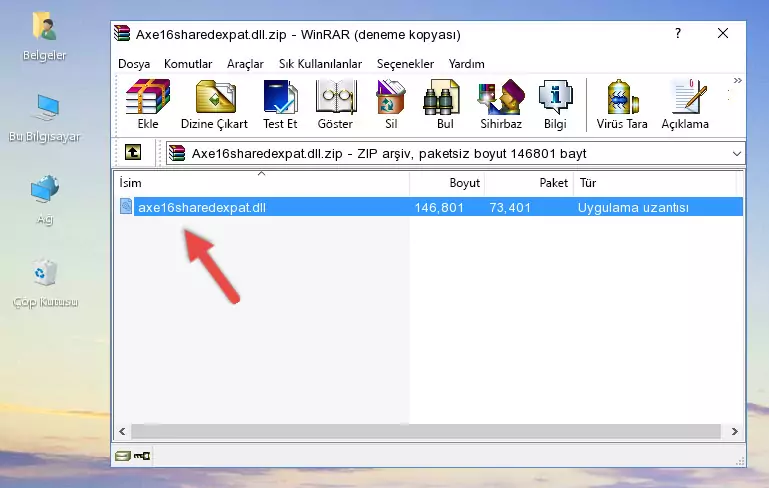This screenshot has width=769, height=488.
Task: Click the Uygulama uzantısı type cell
Action: pos(633,207)
